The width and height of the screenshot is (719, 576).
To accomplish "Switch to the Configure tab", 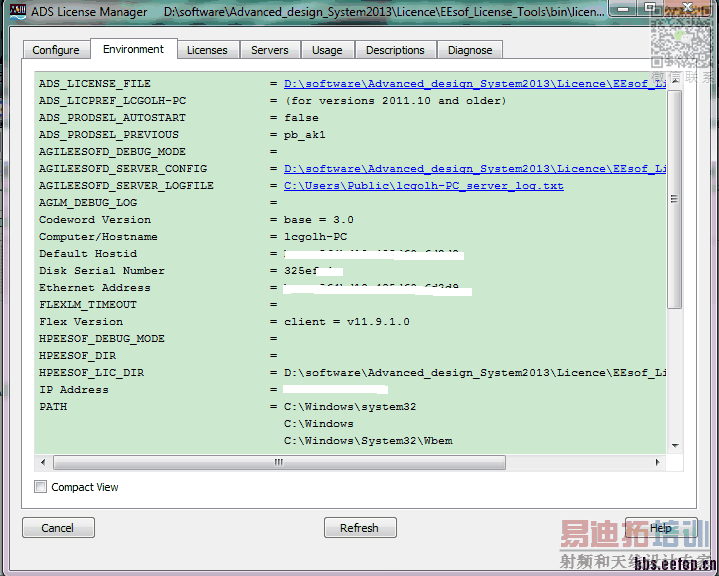I will [55, 50].
